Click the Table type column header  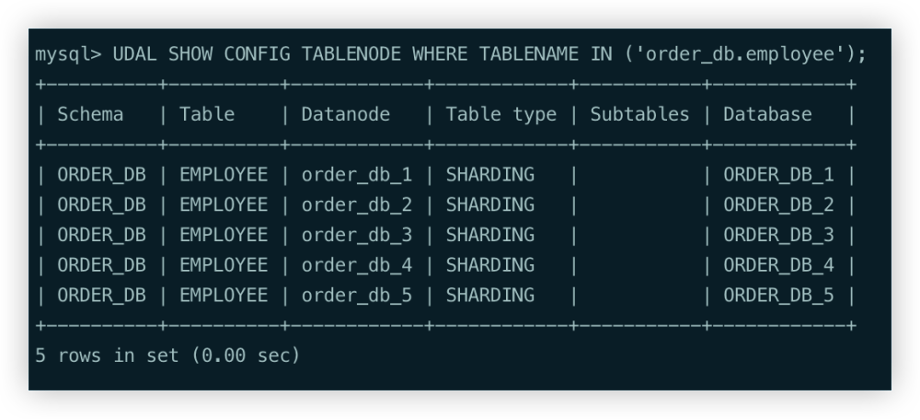click(501, 114)
